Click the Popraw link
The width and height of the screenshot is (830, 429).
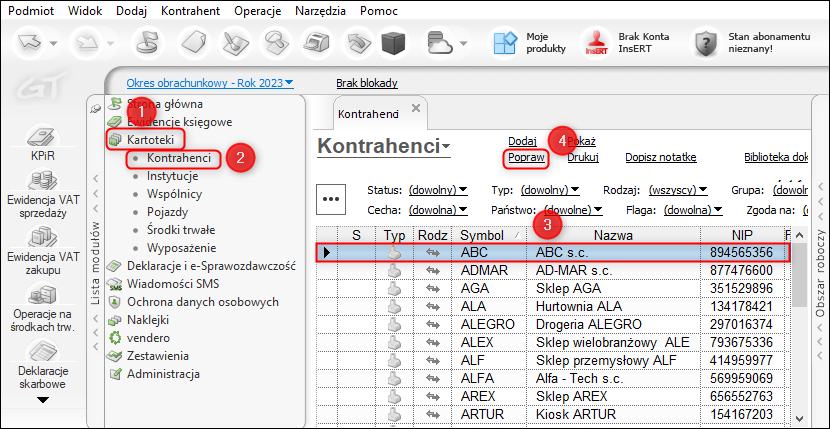point(526,157)
